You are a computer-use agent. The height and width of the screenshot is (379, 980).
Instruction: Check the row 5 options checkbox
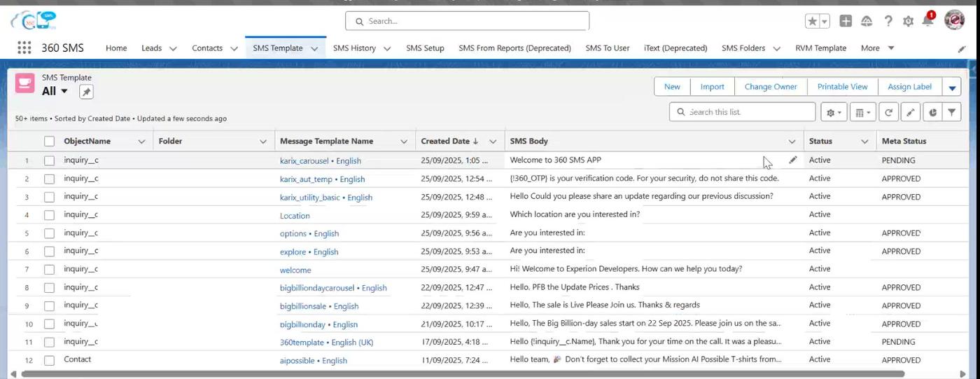pos(49,233)
